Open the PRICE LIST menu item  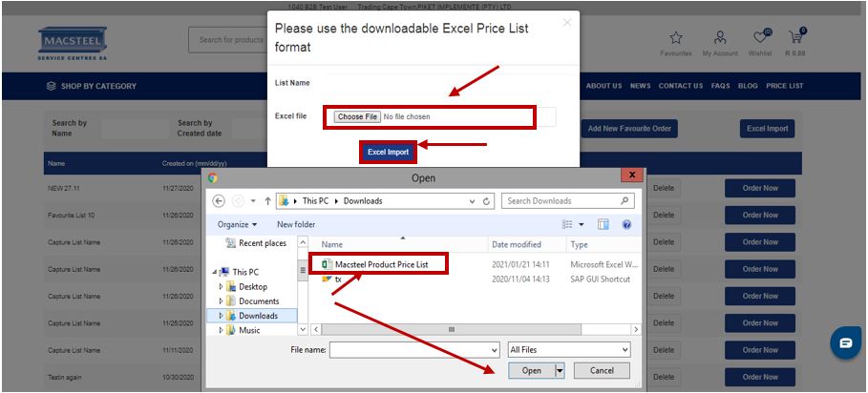784,86
